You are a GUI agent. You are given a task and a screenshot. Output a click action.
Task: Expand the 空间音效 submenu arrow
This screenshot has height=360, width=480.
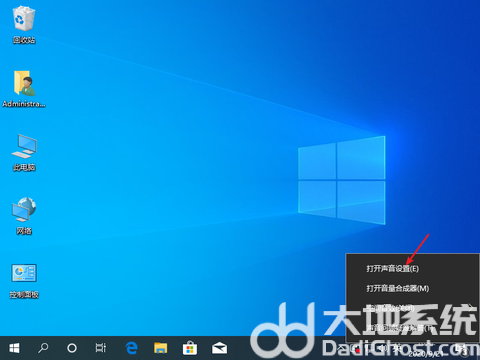click(470, 308)
